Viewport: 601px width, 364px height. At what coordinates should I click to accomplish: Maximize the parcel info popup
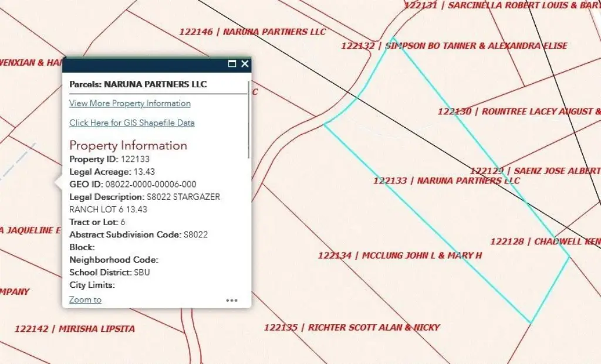click(232, 64)
